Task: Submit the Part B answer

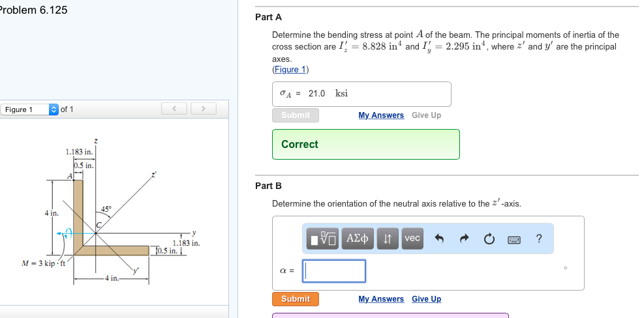Action: tap(296, 298)
